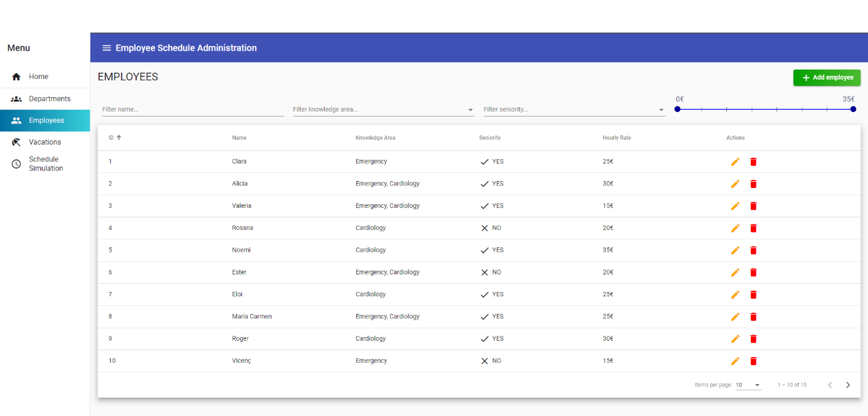Click into the Filter name field
868x416 pixels.
pos(193,109)
